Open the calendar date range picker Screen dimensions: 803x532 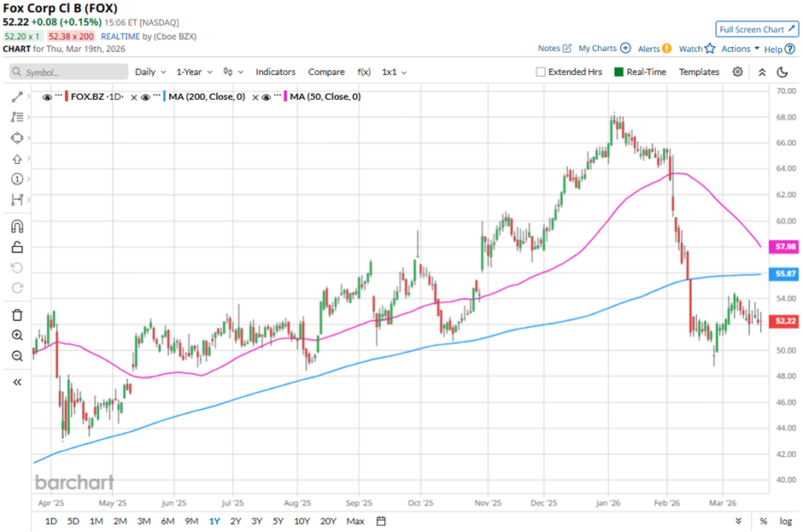(381, 521)
